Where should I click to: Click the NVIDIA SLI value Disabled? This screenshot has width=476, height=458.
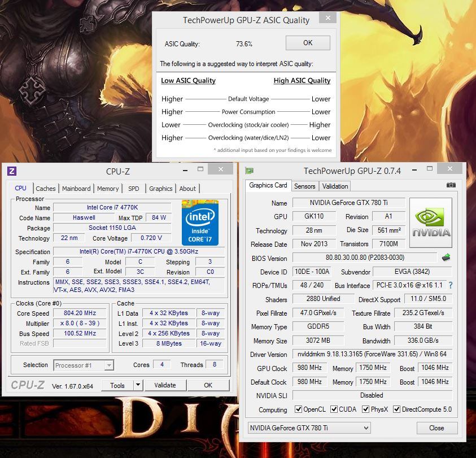tap(372, 395)
